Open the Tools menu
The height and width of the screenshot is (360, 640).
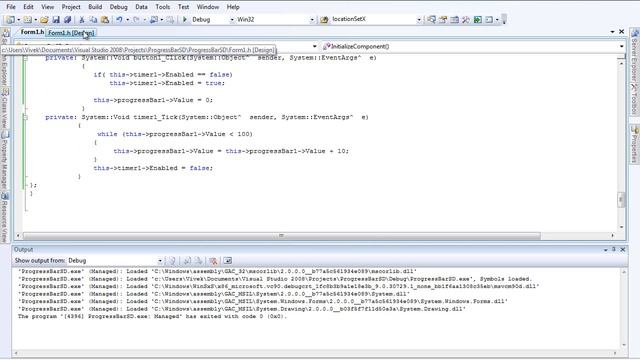pyautogui.click(x=162, y=7)
